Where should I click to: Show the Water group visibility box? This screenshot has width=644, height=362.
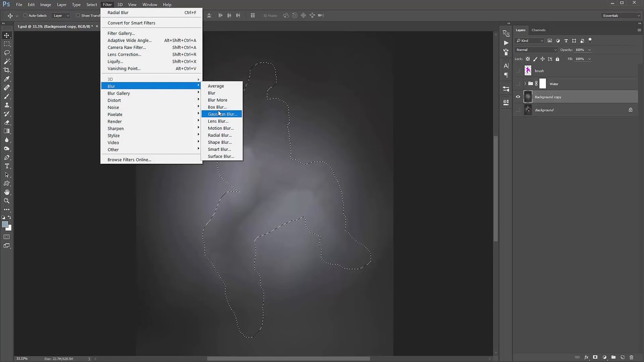pos(518,84)
